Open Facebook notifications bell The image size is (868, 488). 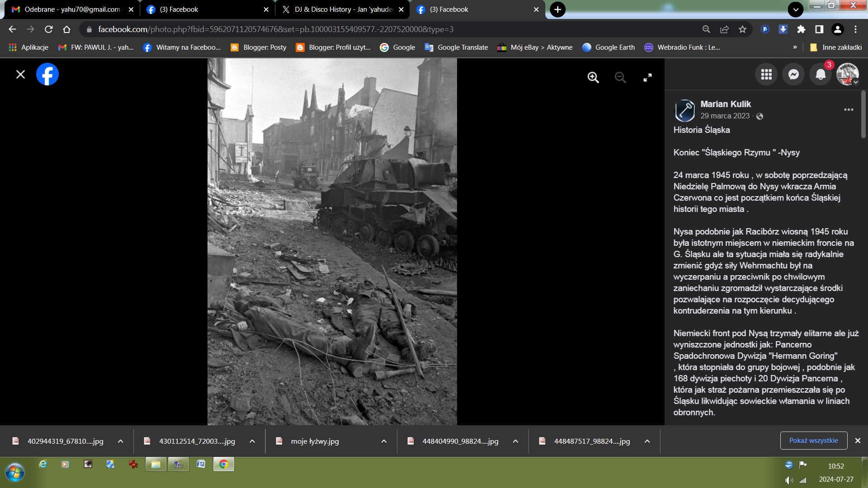click(821, 75)
